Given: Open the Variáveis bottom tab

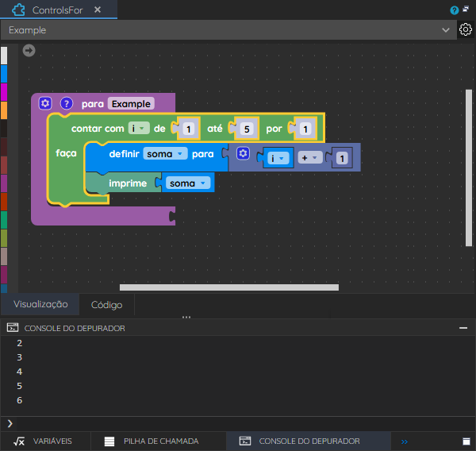Looking at the screenshot, I should (x=44, y=441).
